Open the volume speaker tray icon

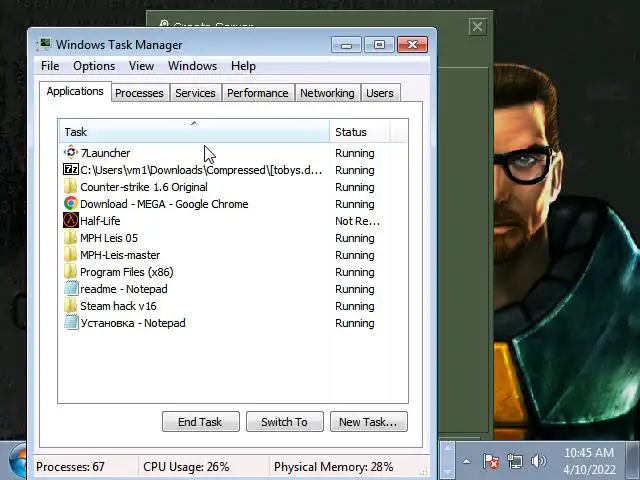538,461
